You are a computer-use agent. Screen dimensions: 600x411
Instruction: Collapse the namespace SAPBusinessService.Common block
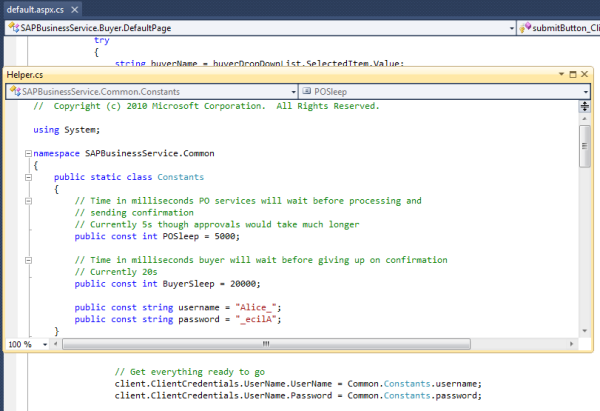[28, 153]
